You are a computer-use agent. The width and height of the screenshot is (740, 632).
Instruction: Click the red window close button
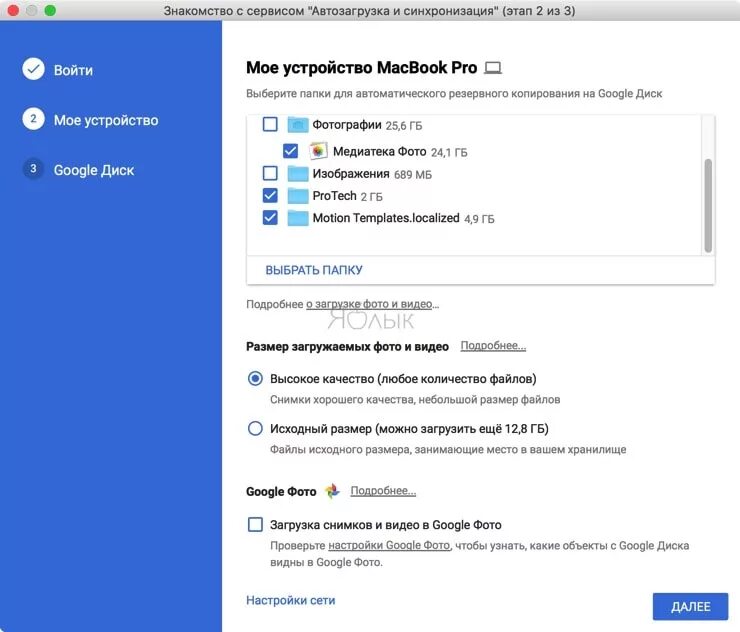pyautogui.click(x=13, y=10)
